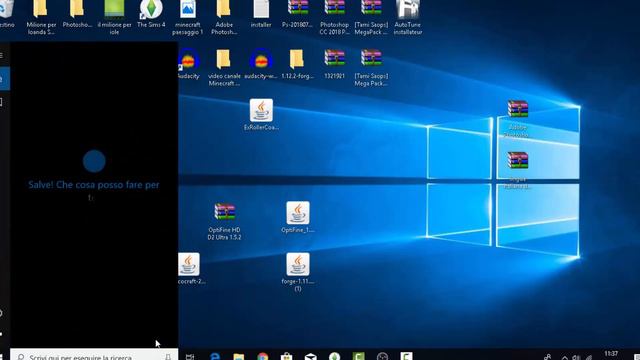Click the volume icon in system tray
Viewport: 640px width, 360px height.
point(576,357)
